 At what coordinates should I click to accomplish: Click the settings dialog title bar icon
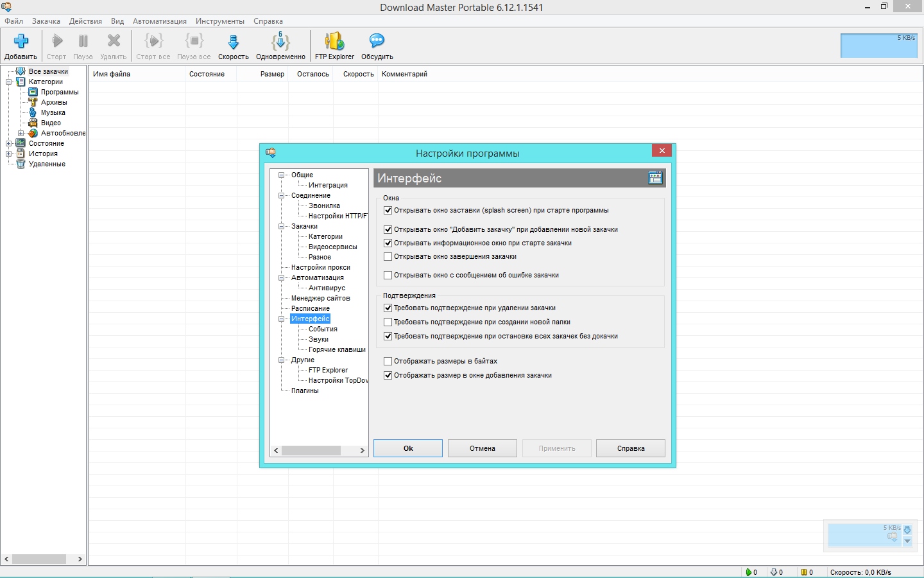271,153
